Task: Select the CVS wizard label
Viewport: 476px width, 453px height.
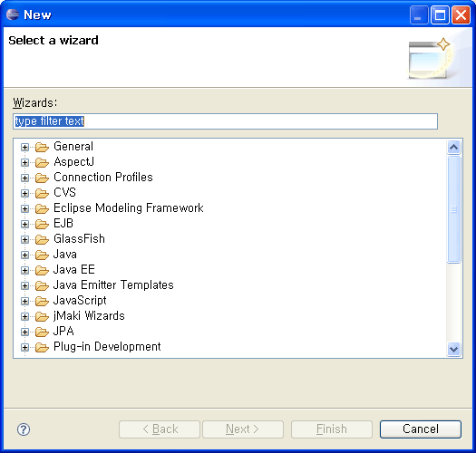Action: coord(64,193)
